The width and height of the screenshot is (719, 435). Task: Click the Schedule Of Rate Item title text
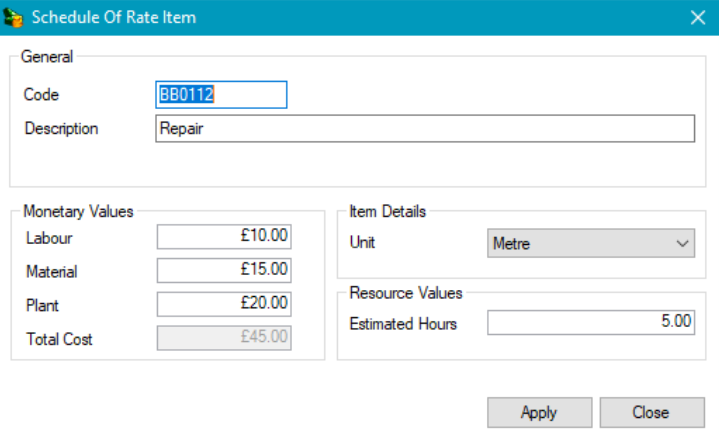tap(114, 17)
